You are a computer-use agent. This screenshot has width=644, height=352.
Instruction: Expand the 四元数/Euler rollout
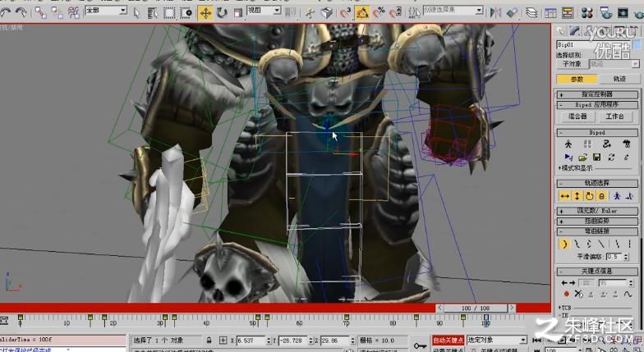click(597, 211)
